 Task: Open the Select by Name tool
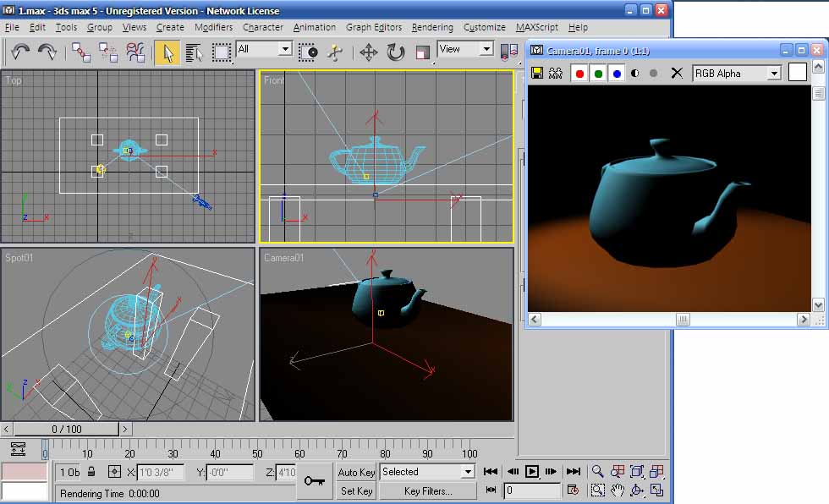tap(194, 52)
